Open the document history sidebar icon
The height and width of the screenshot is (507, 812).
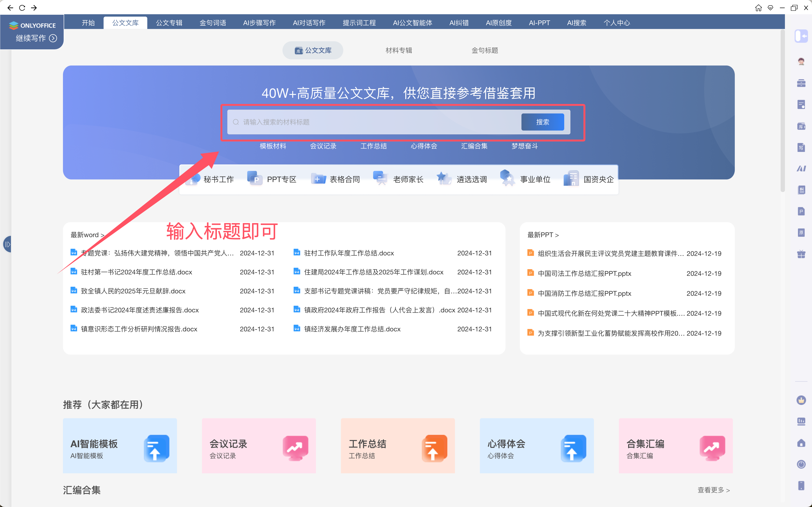(x=801, y=105)
